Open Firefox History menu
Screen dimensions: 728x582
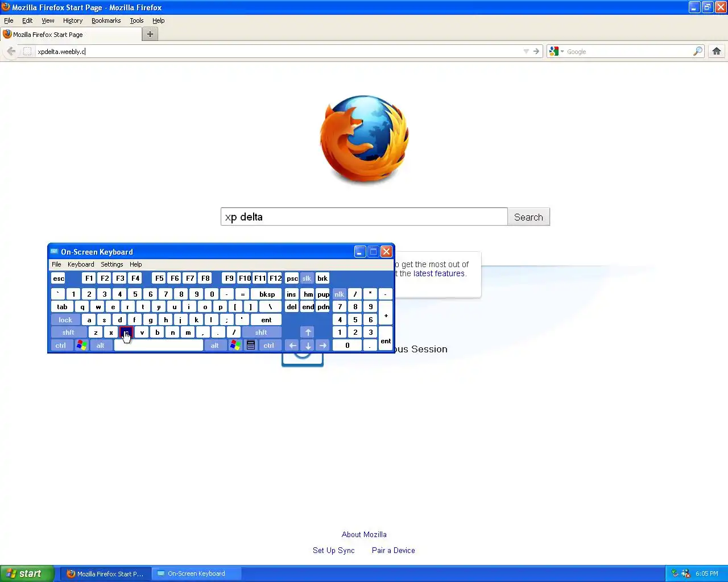click(x=73, y=20)
